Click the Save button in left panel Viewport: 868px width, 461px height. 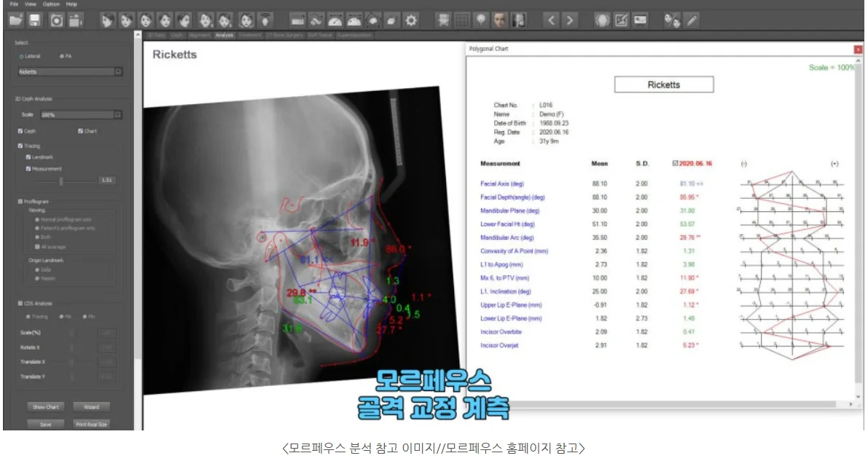tap(45, 425)
